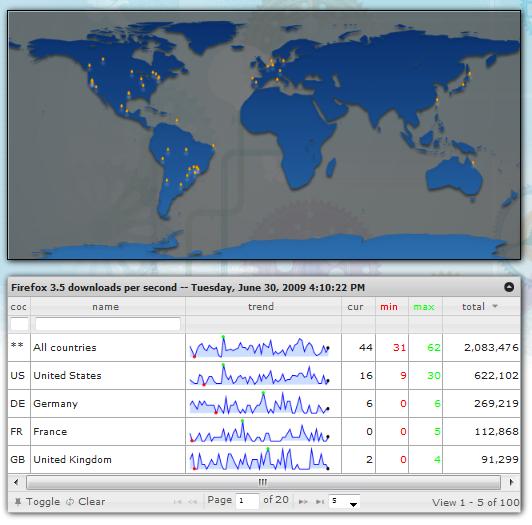Click the scroll right arrow of the grid
This screenshot has height=525, width=532.
pyautogui.click(x=511, y=482)
